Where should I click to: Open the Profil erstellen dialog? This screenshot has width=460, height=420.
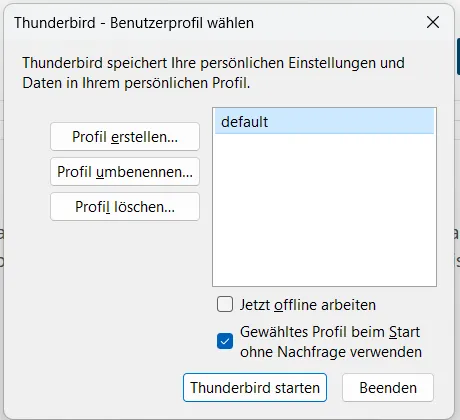pos(125,137)
